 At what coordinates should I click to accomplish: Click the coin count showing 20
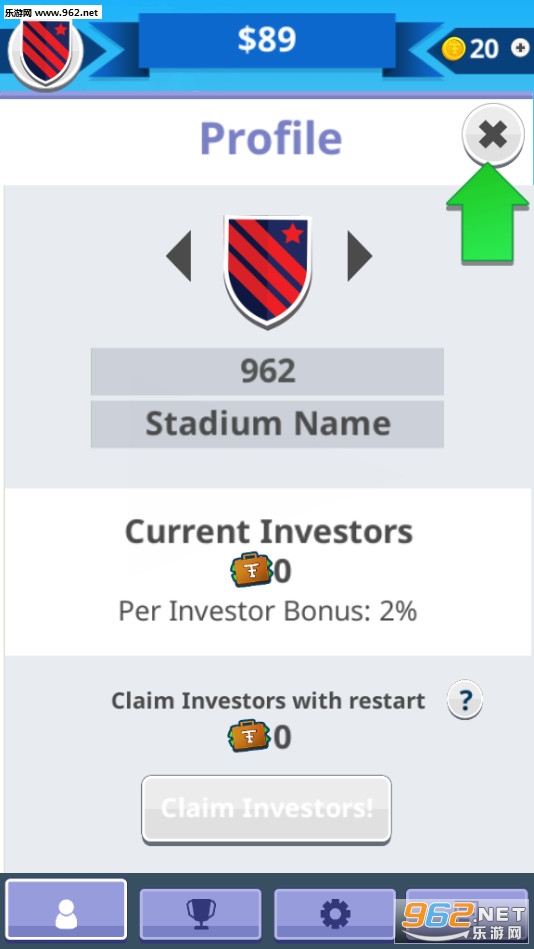(x=483, y=49)
